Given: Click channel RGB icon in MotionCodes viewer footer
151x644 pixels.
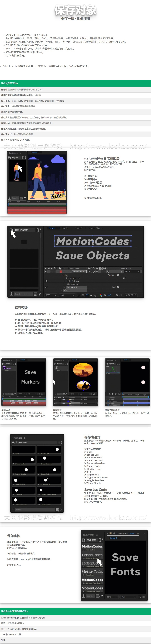Looking at the screenshot, I should [101, 295].
